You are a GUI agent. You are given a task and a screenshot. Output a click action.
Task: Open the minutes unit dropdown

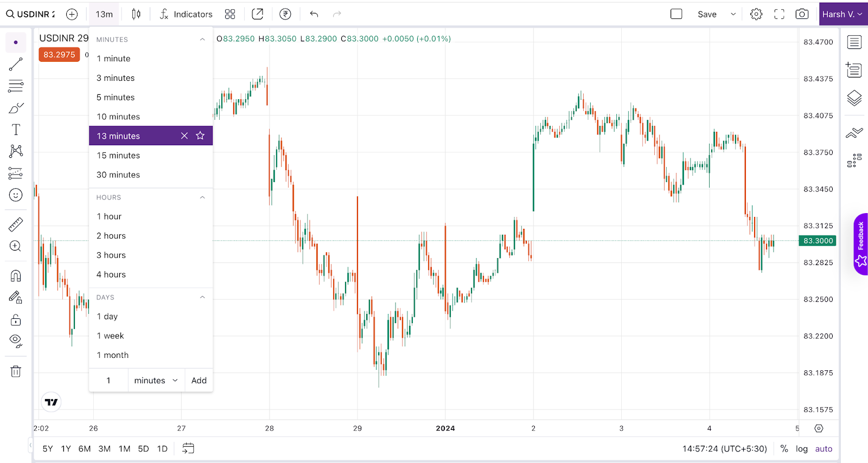tap(156, 381)
